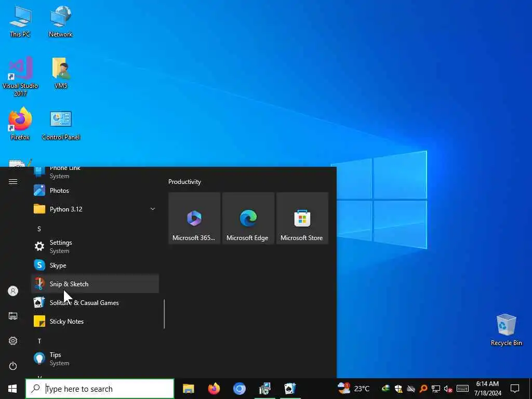Click the Start menu app list scrollbar

164,314
